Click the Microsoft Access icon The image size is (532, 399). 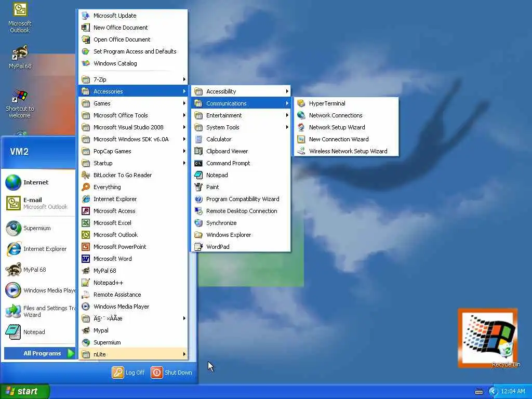pyautogui.click(x=86, y=211)
